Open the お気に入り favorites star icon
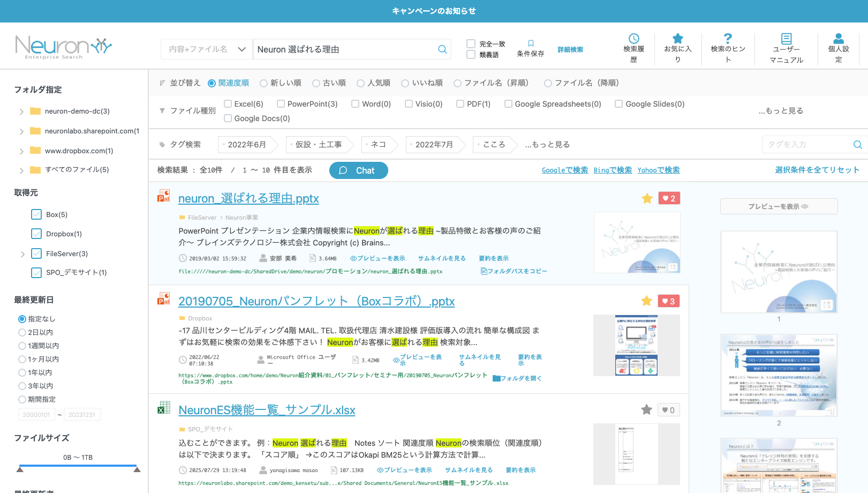This screenshot has width=868, height=493. click(677, 41)
